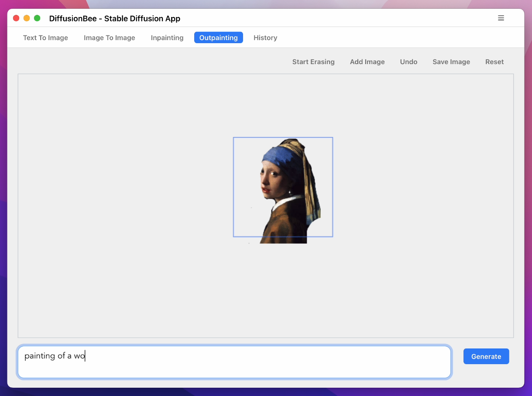Undo the last canvas action
The height and width of the screenshot is (396, 532).
408,62
